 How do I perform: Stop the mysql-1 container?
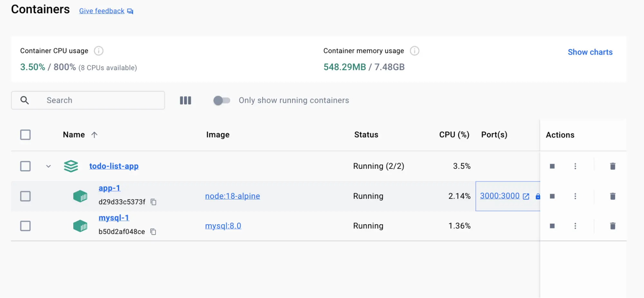click(x=553, y=226)
